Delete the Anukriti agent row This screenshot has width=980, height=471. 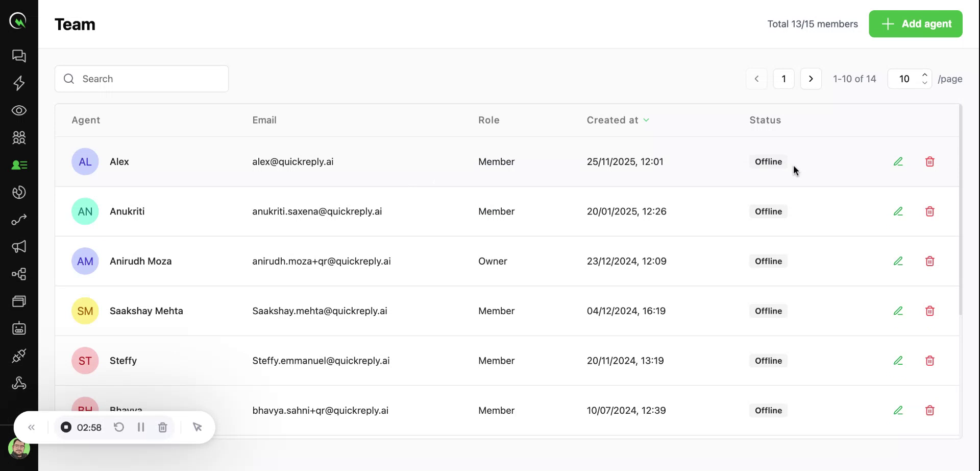coord(929,211)
